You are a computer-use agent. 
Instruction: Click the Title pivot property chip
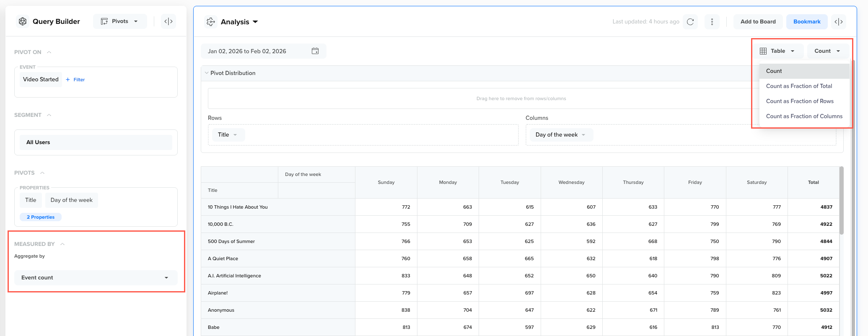(x=31, y=200)
